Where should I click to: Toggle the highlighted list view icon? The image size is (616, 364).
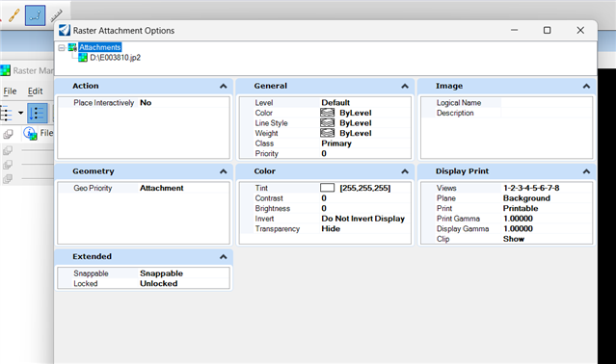[38, 114]
